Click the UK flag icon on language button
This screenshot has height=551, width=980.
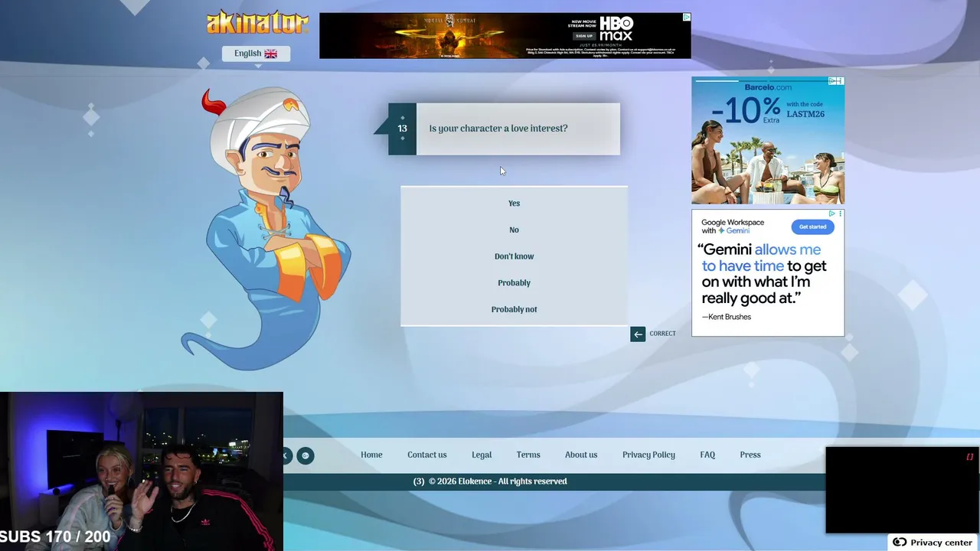pos(271,54)
